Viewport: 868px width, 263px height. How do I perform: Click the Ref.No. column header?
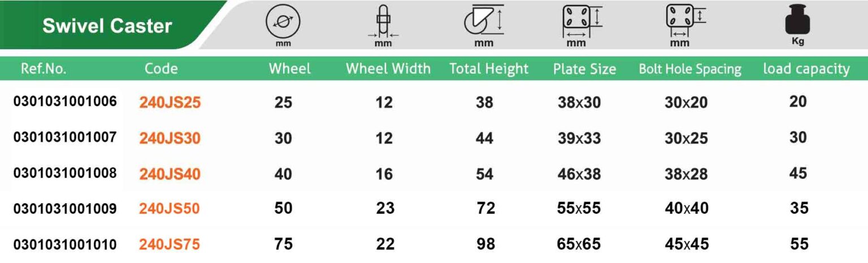(44, 69)
